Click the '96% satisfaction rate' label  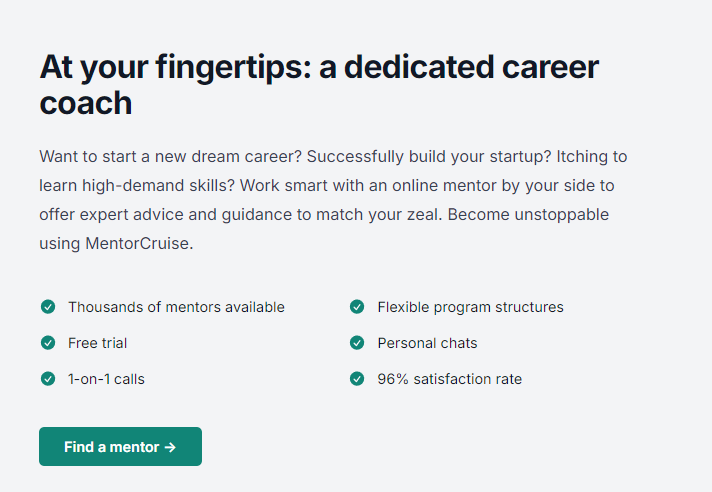pos(449,379)
